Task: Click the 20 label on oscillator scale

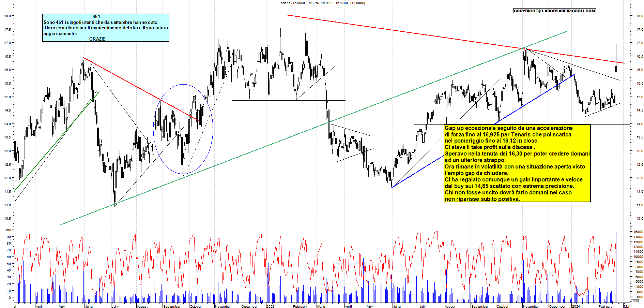Action: 9,284
